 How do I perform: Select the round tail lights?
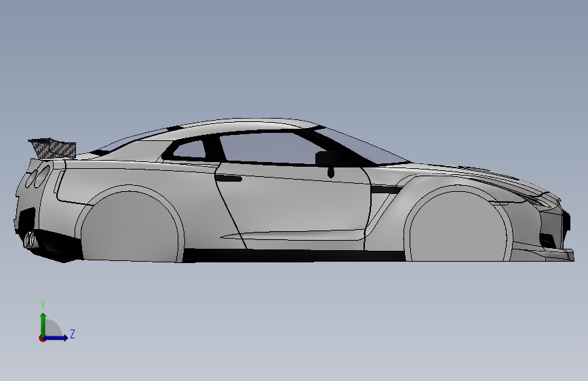click(x=38, y=176)
